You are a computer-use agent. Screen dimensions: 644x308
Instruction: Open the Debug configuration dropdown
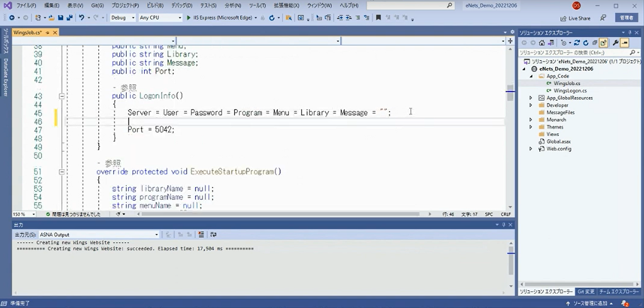pyautogui.click(x=122, y=18)
